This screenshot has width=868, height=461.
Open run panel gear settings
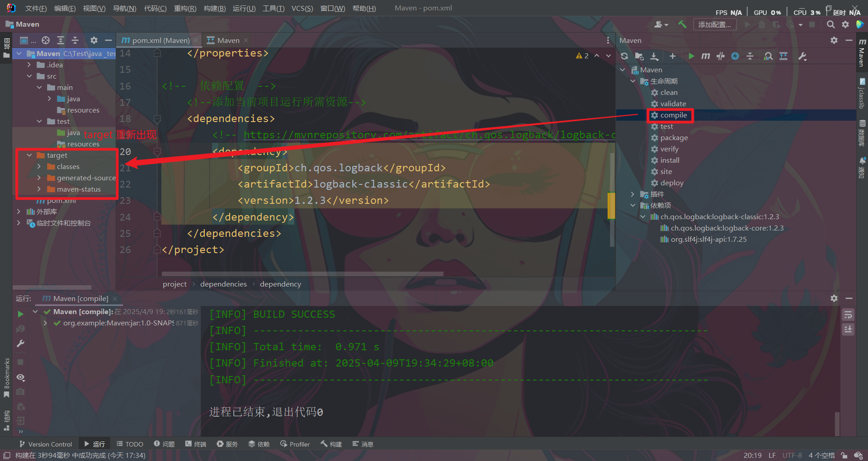point(834,298)
